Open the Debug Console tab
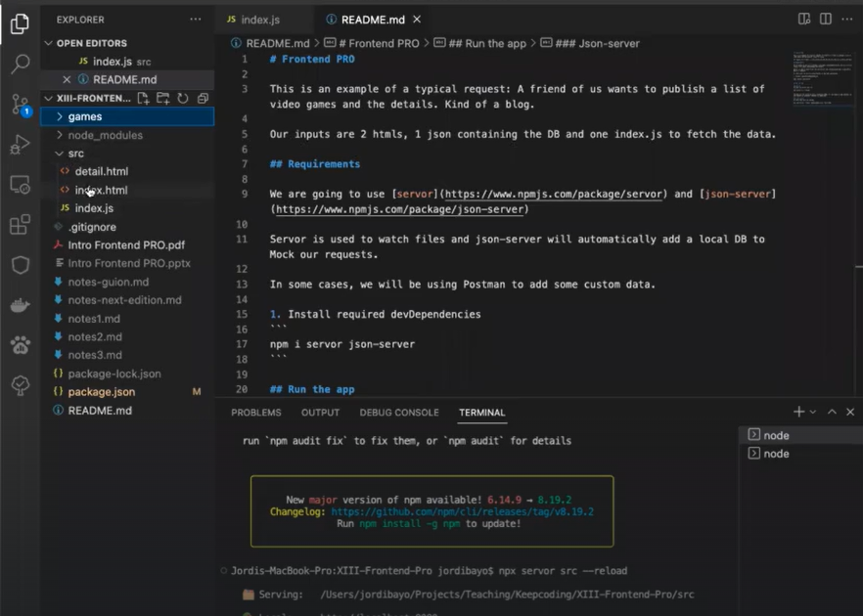863x616 pixels. pyautogui.click(x=399, y=413)
